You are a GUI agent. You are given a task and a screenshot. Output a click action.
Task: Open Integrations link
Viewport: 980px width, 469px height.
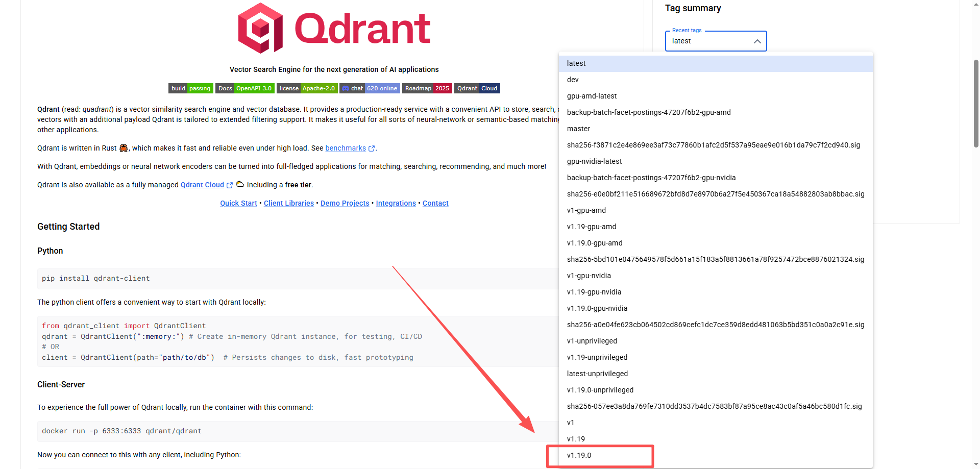396,203
